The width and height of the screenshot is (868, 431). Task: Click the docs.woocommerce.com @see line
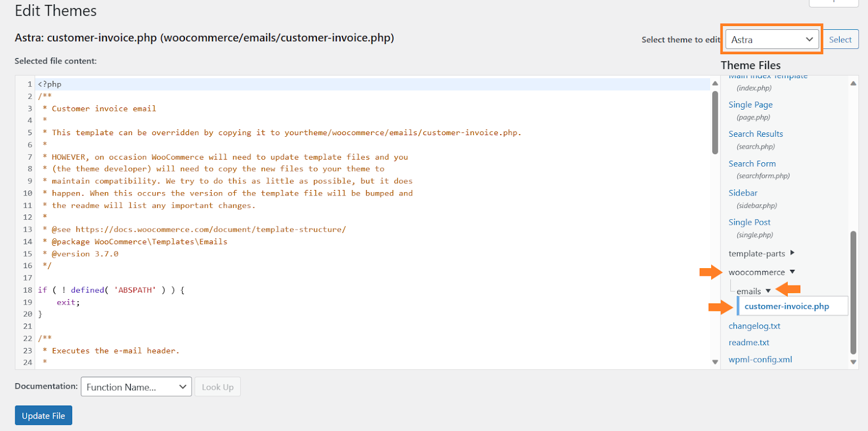tap(194, 230)
